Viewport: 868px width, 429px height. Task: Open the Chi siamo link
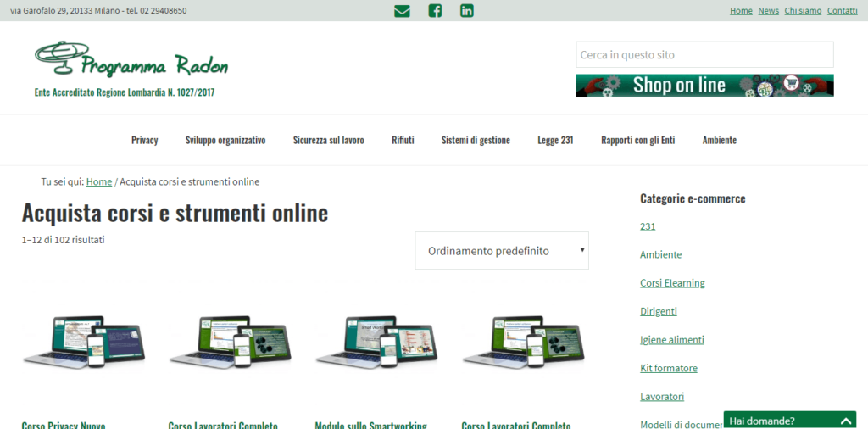point(803,11)
